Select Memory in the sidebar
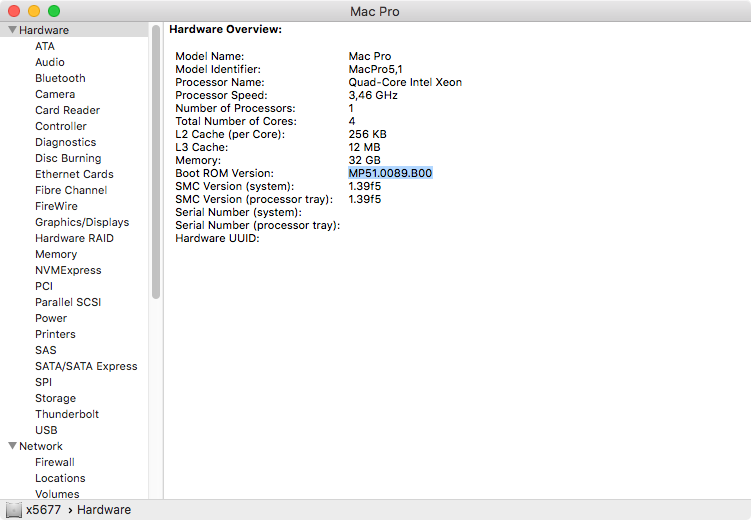751x520 pixels. click(56, 254)
